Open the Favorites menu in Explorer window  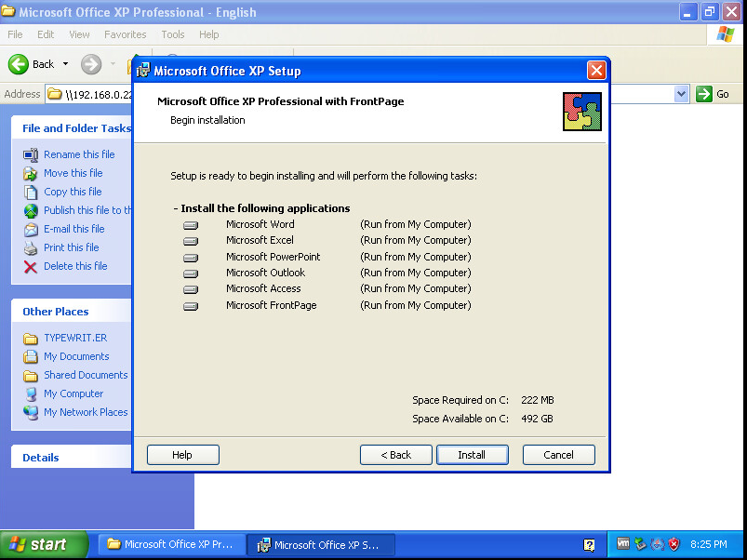125,34
